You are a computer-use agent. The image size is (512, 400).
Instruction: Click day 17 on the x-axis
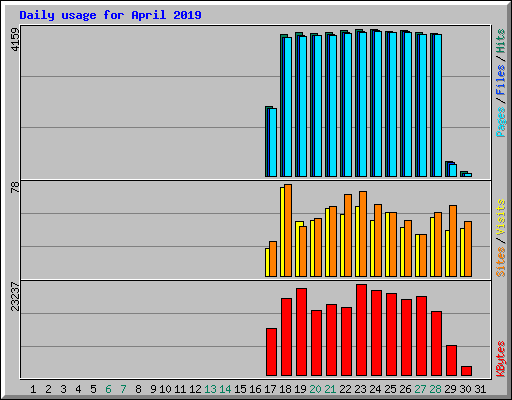point(270,389)
